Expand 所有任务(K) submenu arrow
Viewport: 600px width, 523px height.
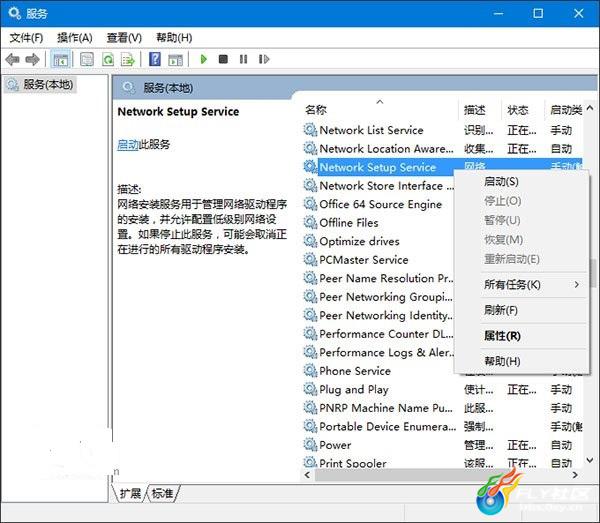(576, 284)
